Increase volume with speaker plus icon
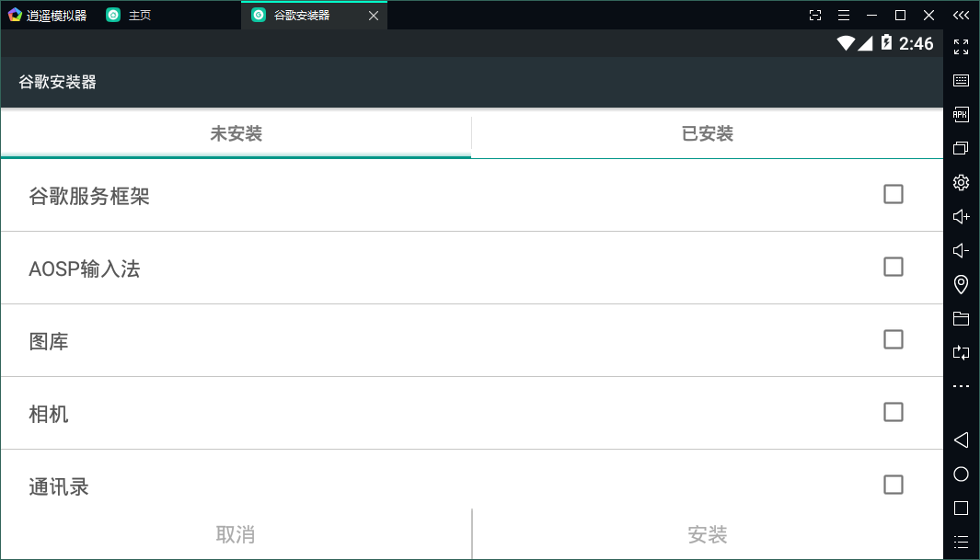980x560 pixels. 962,217
